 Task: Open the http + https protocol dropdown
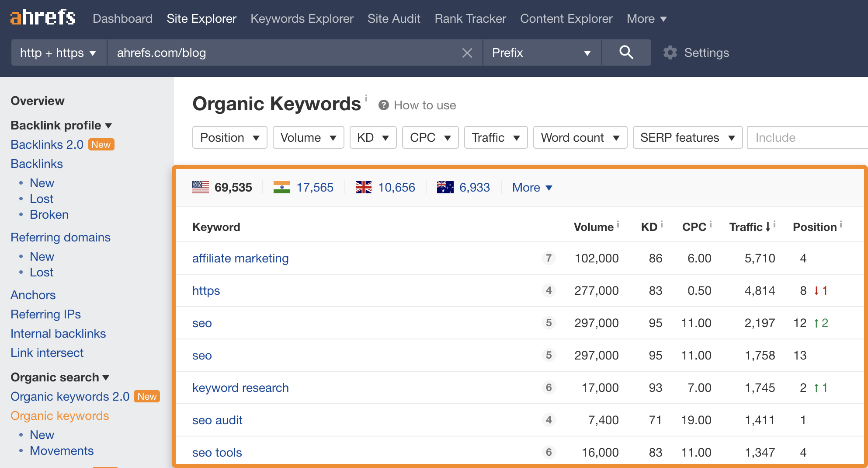point(59,53)
